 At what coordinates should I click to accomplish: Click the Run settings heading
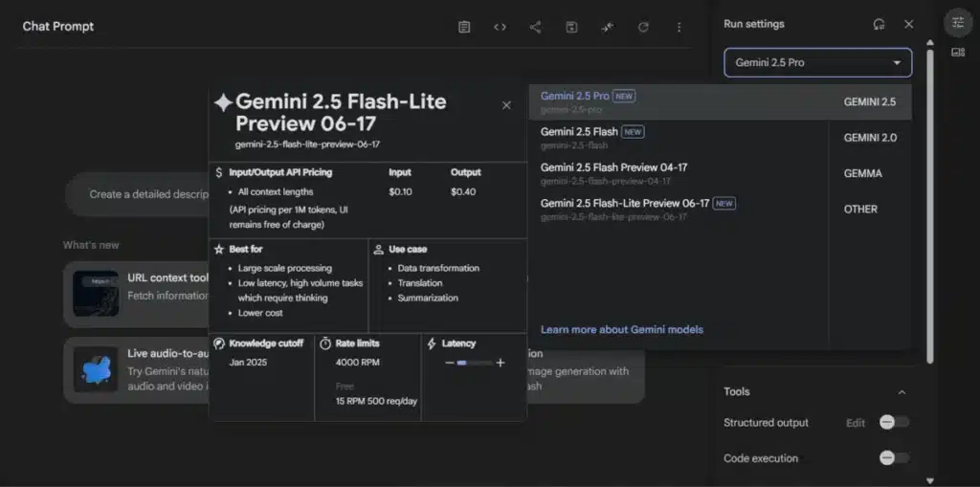(x=754, y=24)
